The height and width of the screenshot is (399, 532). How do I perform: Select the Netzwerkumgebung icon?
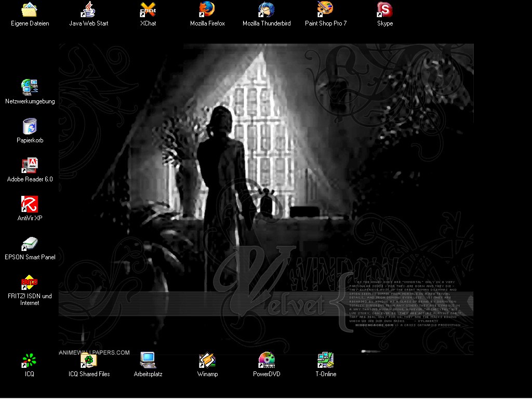tap(30, 88)
